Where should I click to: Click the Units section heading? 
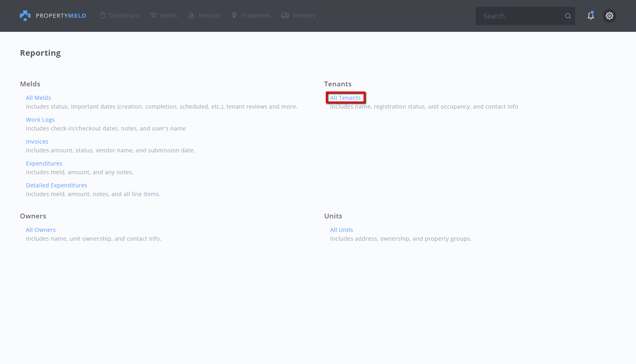point(333,216)
